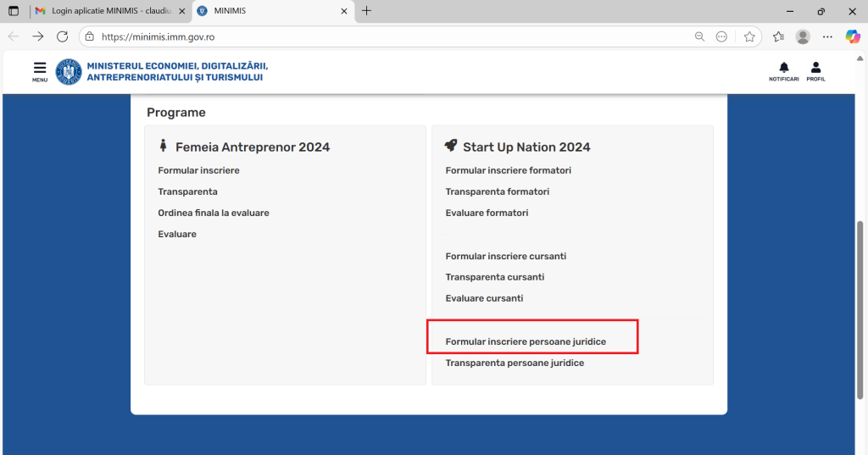Select Evaluare cursanti link
The width and height of the screenshot is (868, 455).
click(484, 298)
